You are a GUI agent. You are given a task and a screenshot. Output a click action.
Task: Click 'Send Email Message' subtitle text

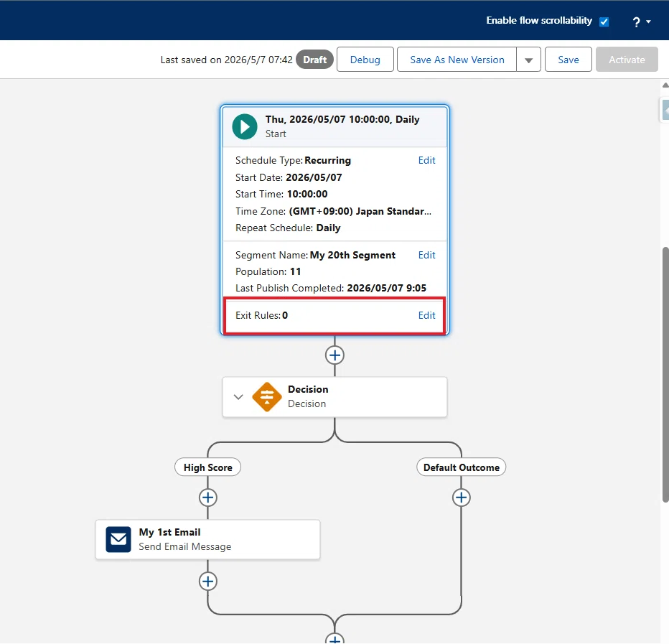[184, 546]
